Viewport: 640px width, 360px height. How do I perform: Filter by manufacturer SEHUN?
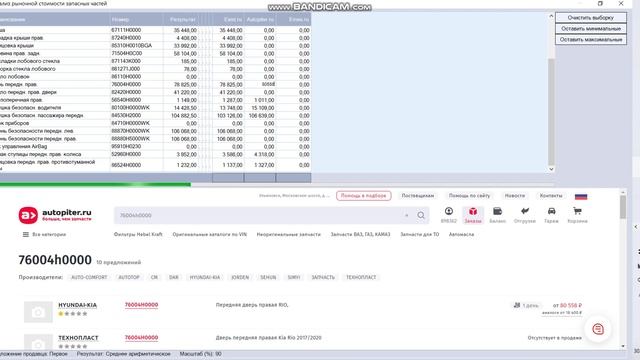click(268, 277)
